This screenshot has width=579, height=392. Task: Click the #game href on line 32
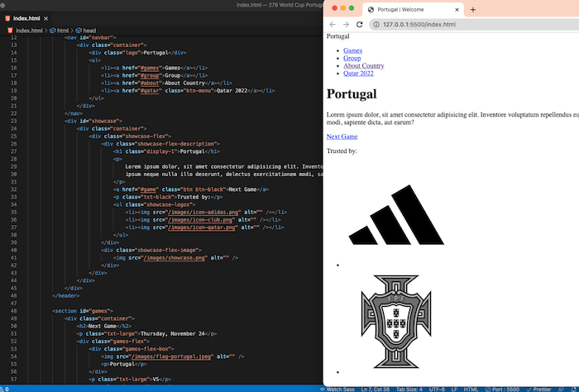(150, 189)
